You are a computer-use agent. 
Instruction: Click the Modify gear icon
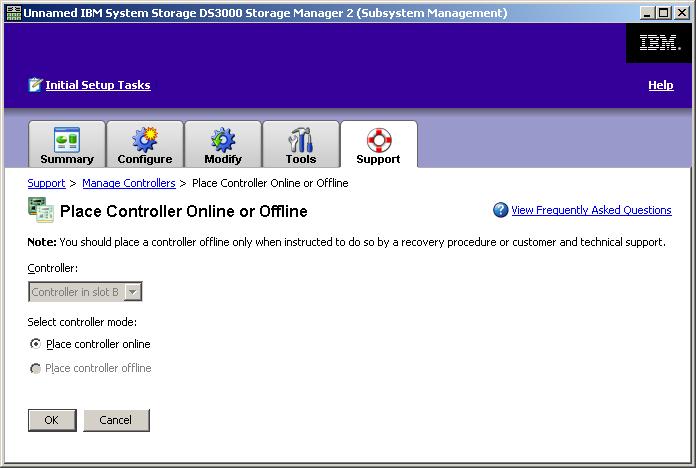223,139
